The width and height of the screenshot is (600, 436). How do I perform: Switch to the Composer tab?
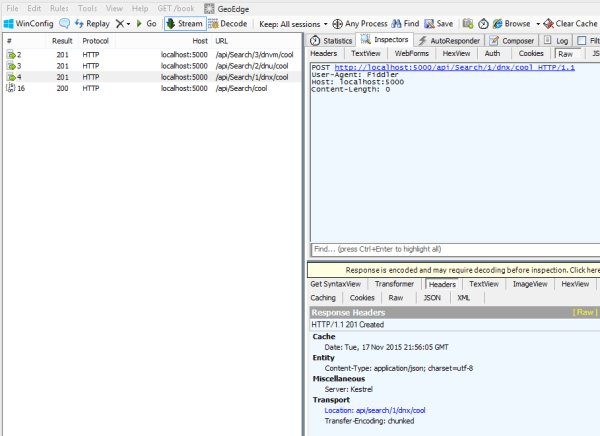[x=512, y=41]
